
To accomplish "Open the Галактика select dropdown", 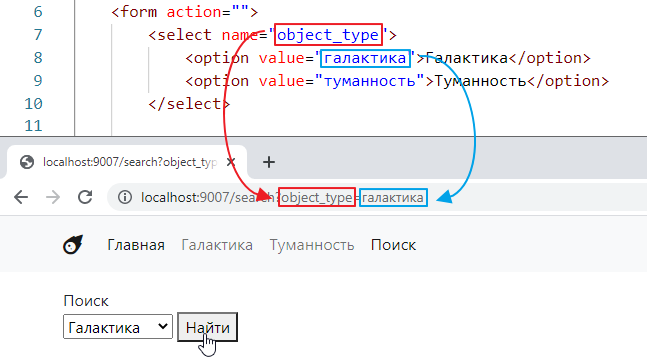I will (x=118, y=327).
